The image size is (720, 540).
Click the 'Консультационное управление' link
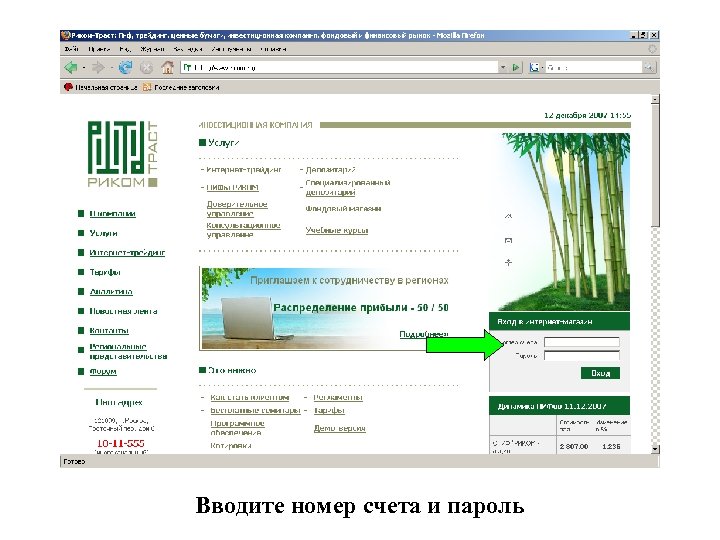tap(243, 230)
